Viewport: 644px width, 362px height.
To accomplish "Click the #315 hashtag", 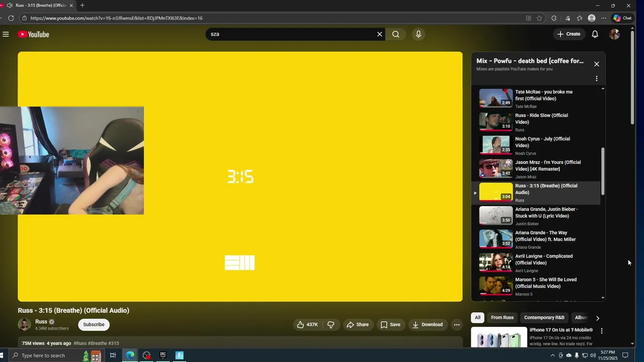I will coord(113,343).
